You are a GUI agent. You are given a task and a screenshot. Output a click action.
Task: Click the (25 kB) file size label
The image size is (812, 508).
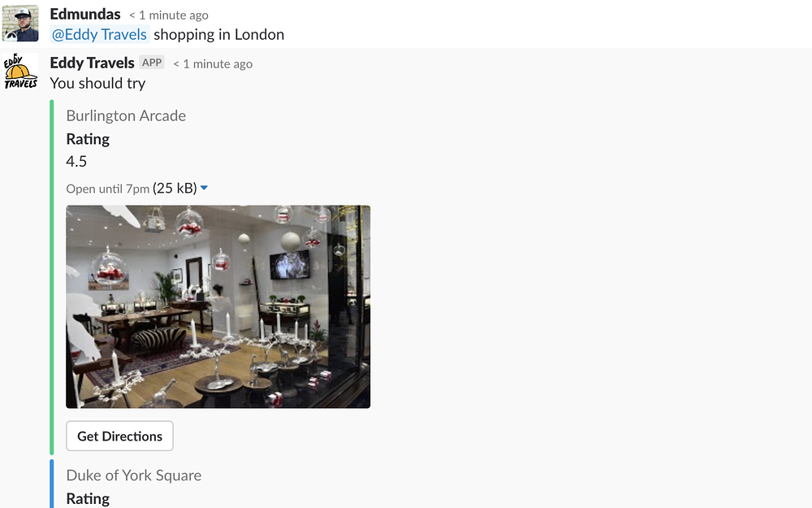tap(175, 189)
